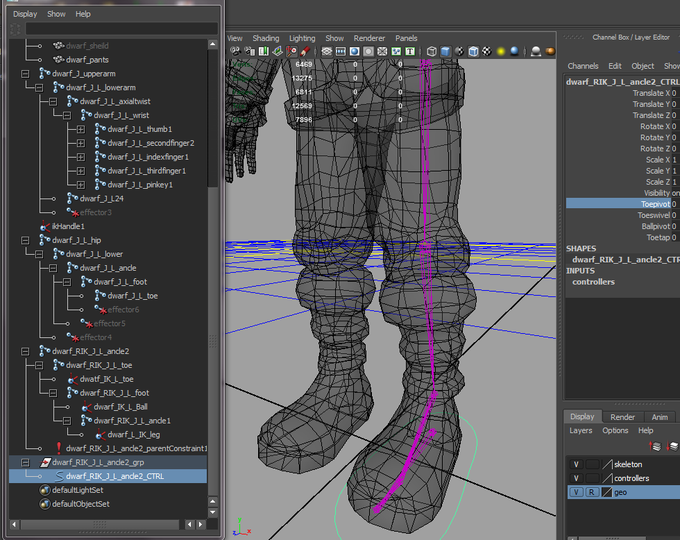Open the viewport Shading menu
This screenshot has height=540, width=680.
point(266,38)
